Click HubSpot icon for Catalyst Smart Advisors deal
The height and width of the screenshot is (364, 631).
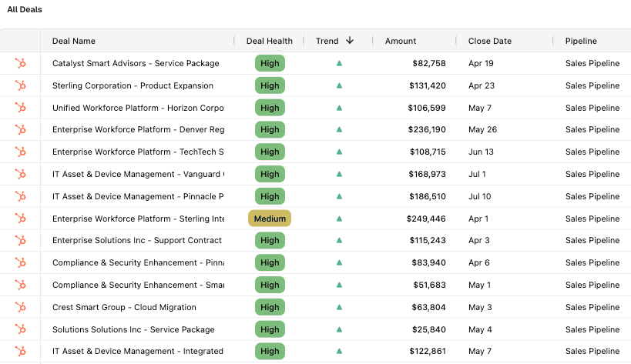(21, 63)
